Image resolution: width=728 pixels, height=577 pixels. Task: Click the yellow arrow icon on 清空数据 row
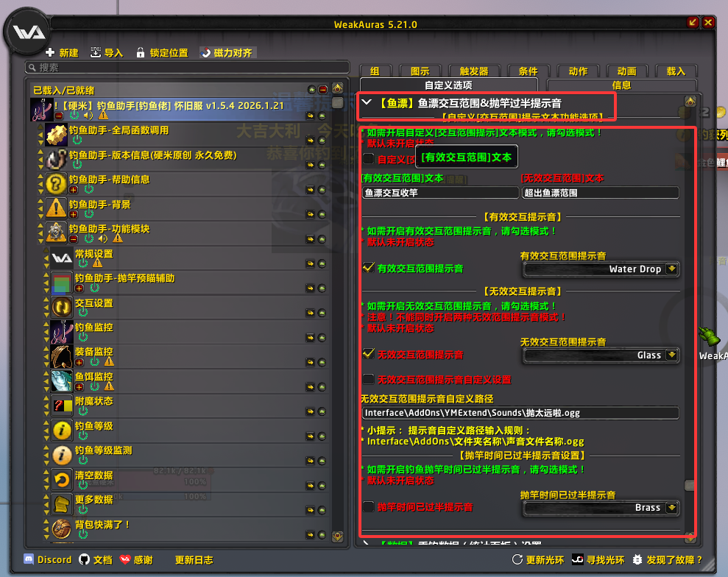310,486
